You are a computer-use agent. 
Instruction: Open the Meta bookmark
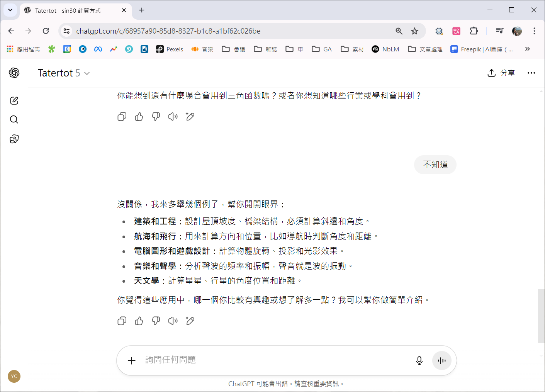pos(98,49)
